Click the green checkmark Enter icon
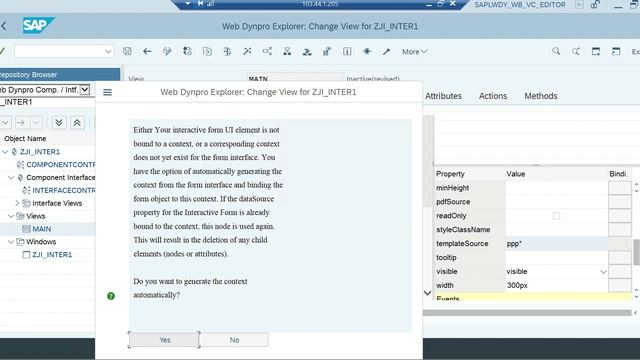The image size is (640, 360). click(2, 51)
